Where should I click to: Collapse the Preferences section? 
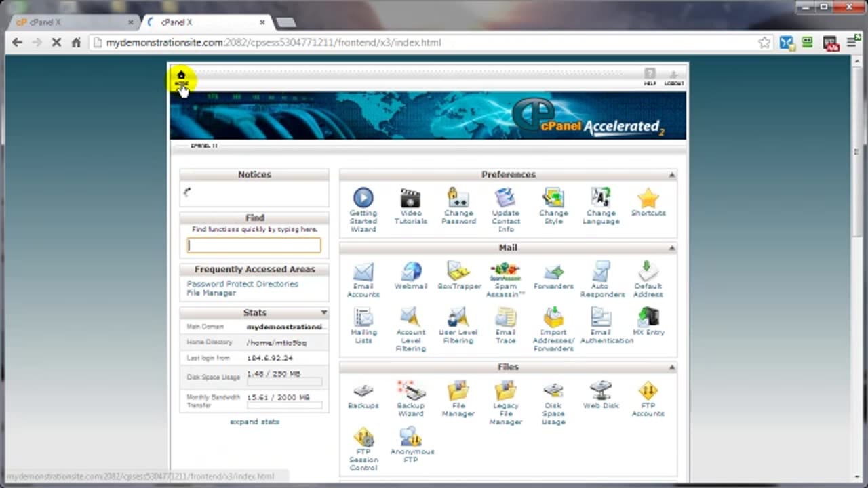[x=672, y=175]
